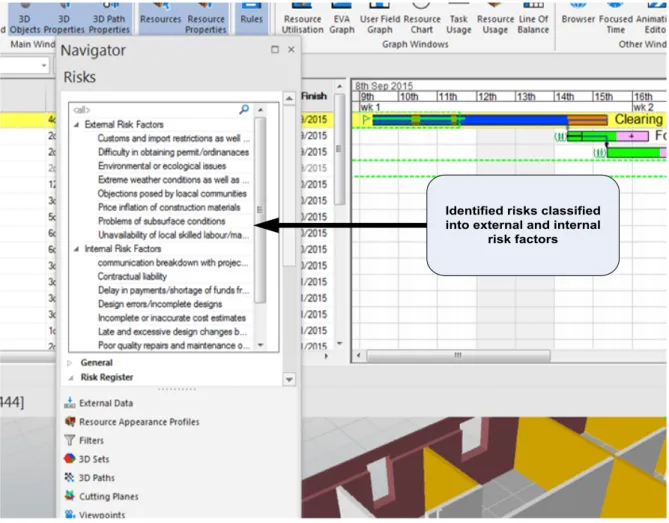
Task: Click task table vertical scroll-down arrow
Action: pyautogui.click(x=340, y=343)
